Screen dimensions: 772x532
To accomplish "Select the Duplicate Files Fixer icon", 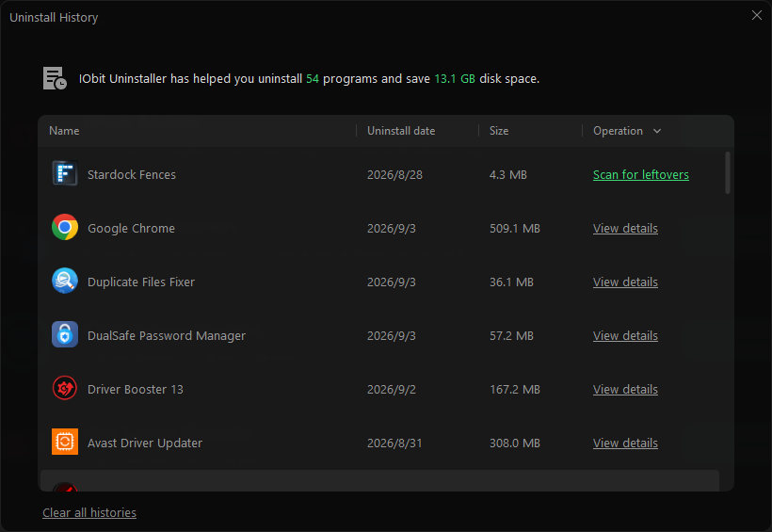I will tap(65, 281).
